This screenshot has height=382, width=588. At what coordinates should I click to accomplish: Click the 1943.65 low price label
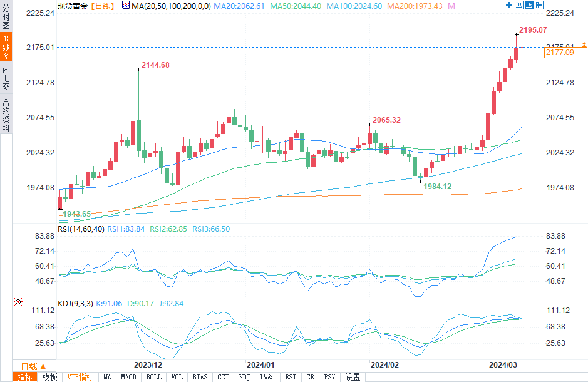pos(76,214)
